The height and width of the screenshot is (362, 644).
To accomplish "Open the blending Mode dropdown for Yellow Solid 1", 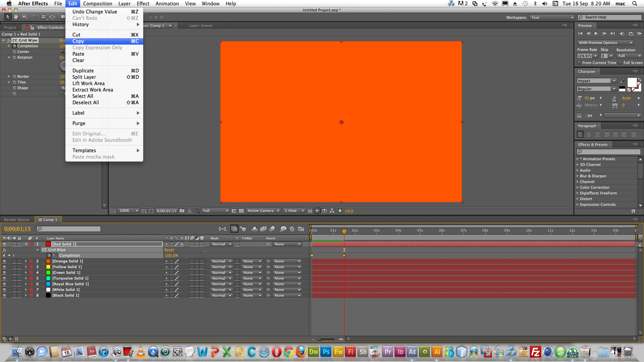I will [221, 267].
